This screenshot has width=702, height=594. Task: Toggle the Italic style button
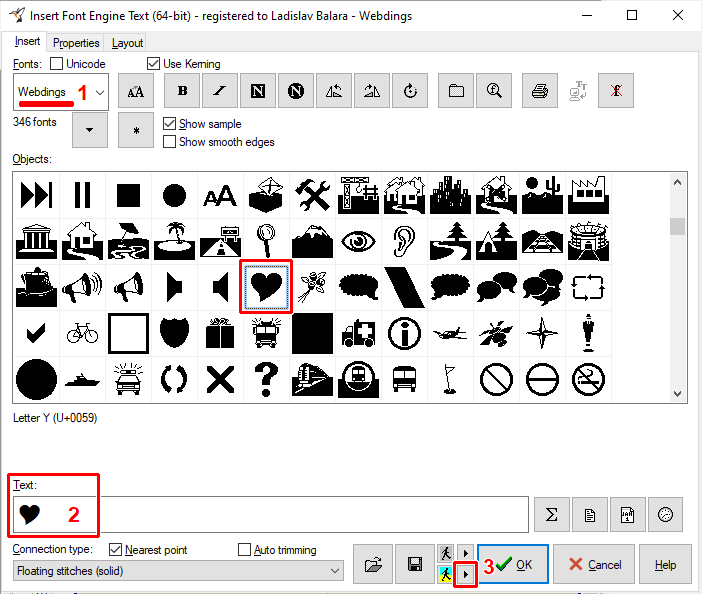click(x=219, y=91)
